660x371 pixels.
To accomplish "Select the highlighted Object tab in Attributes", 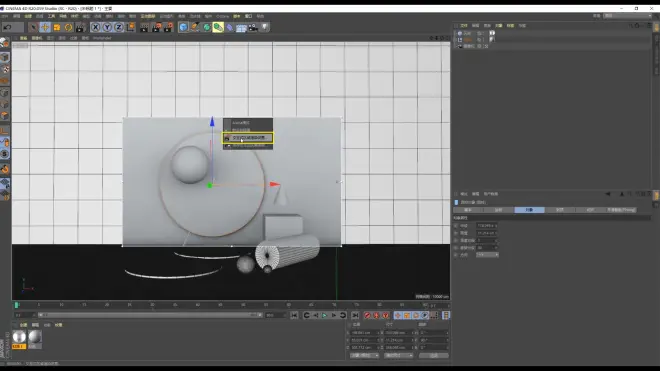I will coord(529,210).
